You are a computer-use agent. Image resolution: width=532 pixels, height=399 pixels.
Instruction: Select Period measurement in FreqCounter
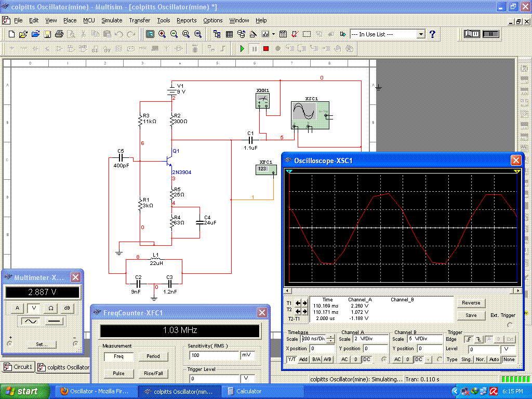click(153, 356)
